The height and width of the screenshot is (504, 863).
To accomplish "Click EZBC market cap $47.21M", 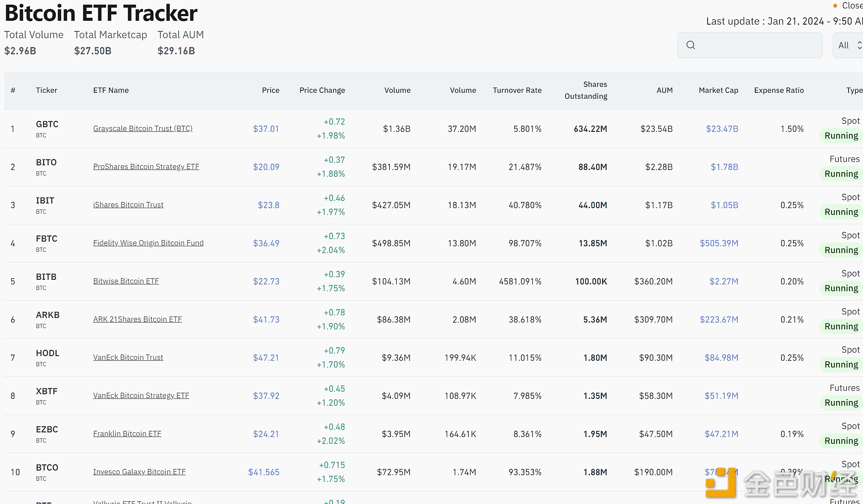I will (x=721, y=434).
